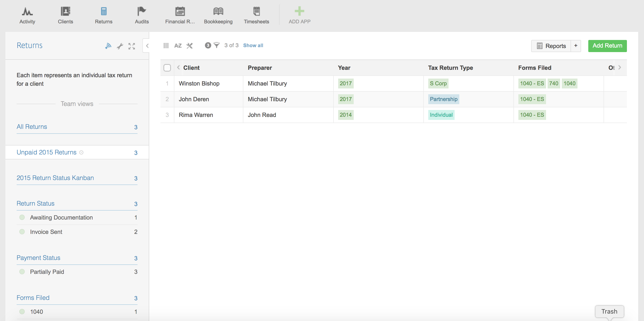Click the feed icon beside Returns title

point(108,46)
